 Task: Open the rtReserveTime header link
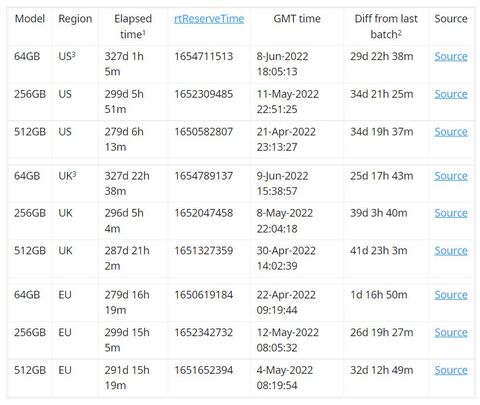pos(209,19)
